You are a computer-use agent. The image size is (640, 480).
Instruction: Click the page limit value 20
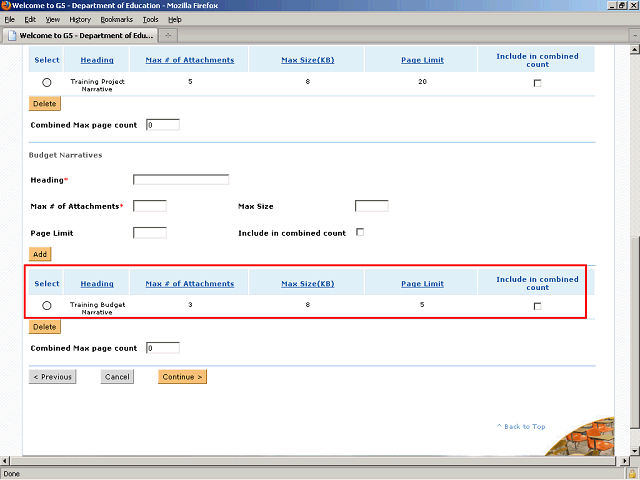422,82
